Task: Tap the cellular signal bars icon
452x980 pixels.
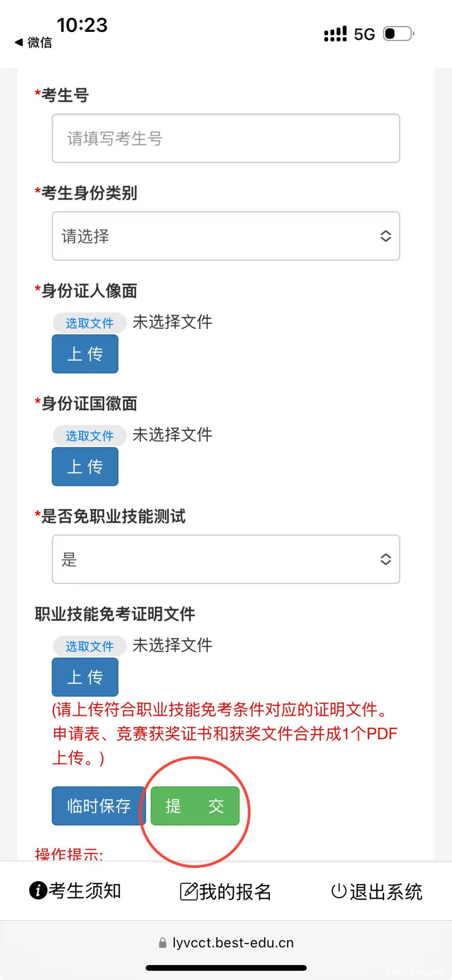Action: tap(335, 34)
